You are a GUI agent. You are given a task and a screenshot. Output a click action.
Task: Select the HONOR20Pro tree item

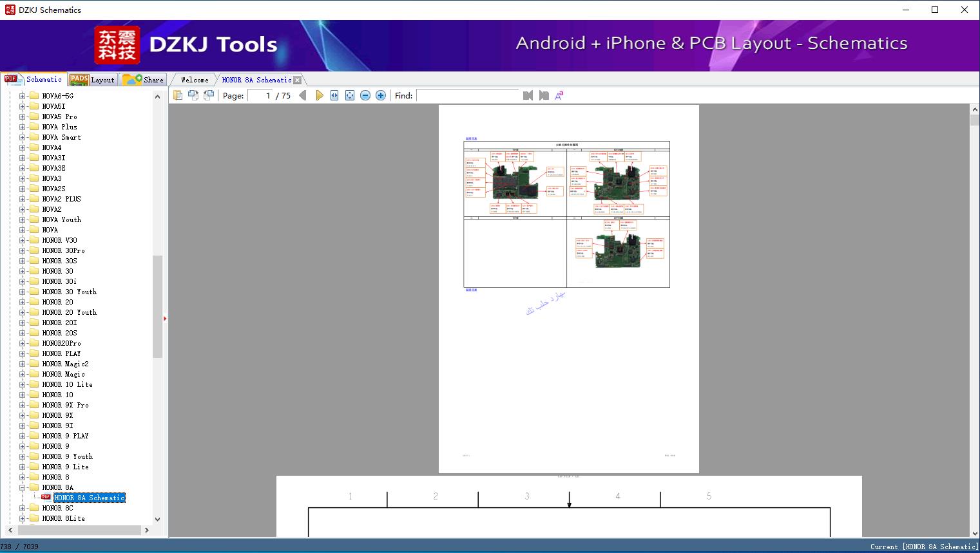[x=61, y=343]
